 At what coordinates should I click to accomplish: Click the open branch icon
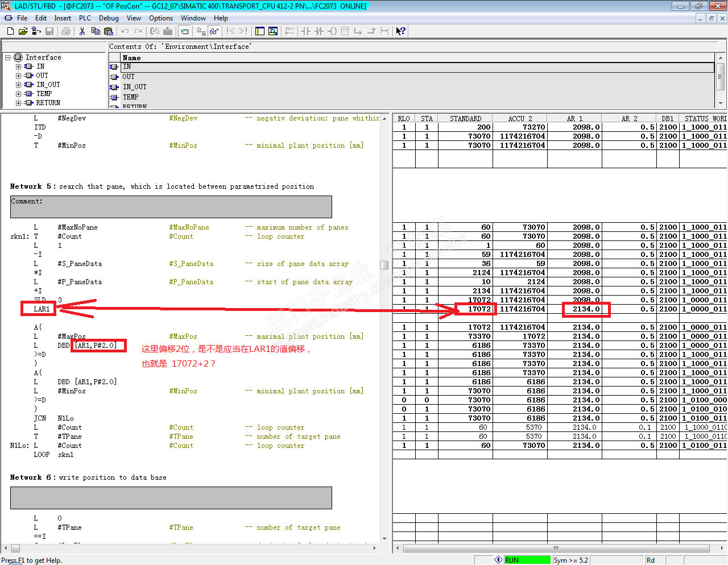[358, 31]
